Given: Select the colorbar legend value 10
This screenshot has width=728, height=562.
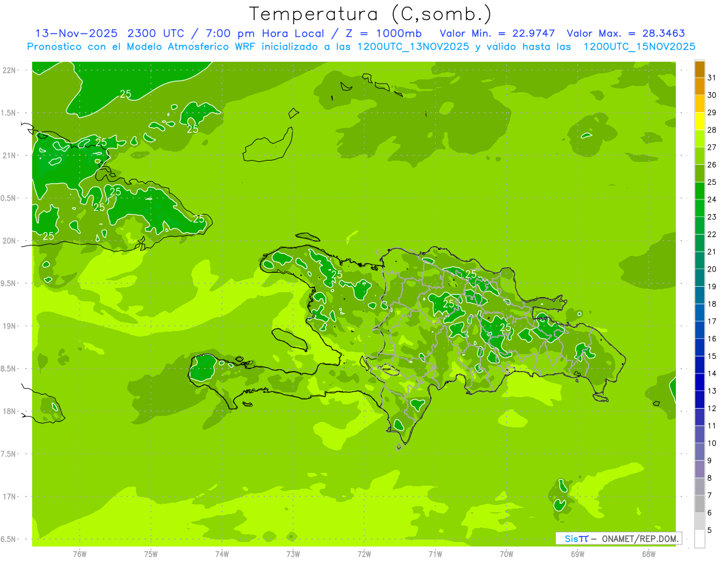Looking at the screenshot, I should (x=712, y=443).
